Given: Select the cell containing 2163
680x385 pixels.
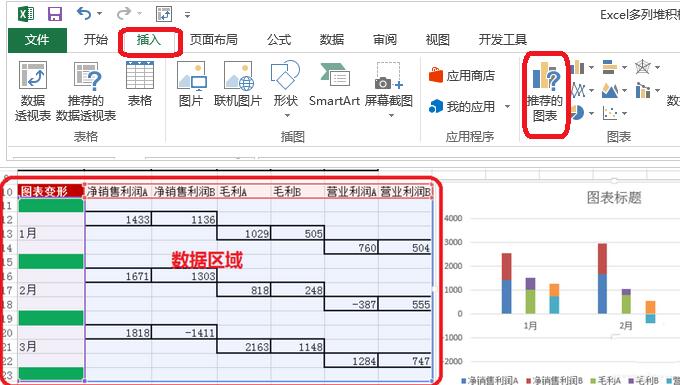Looking at the screenshot, I should [x=243, y=346].
